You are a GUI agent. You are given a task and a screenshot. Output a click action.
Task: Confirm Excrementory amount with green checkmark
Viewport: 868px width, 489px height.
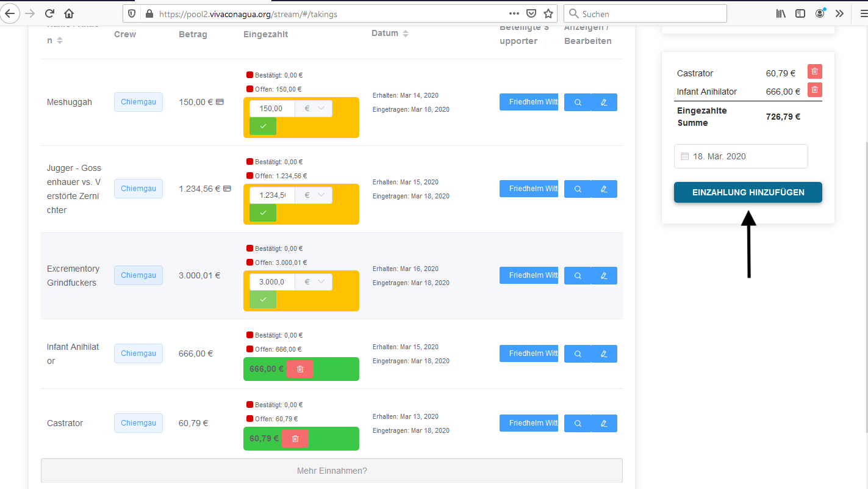(x=263, y=299)
